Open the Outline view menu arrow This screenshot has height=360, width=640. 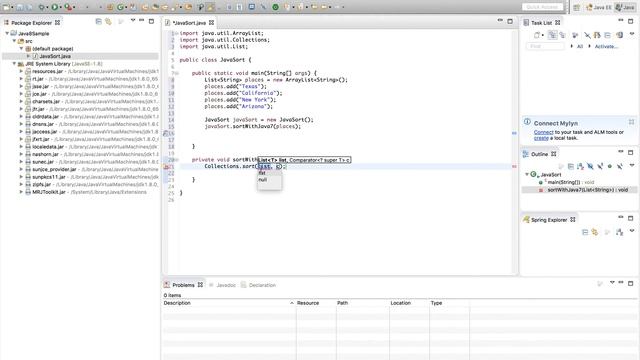[632, 165]
